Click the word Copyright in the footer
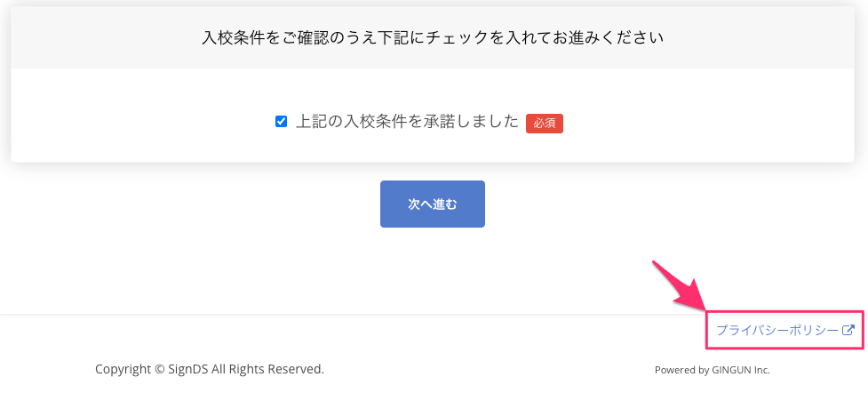Screen dimensions: 868x409 [x=123, y=368]
